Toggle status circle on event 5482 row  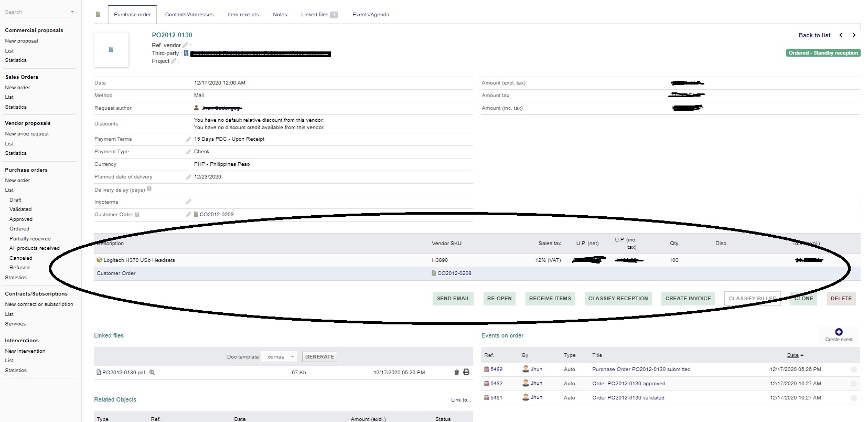coord(853,384)
